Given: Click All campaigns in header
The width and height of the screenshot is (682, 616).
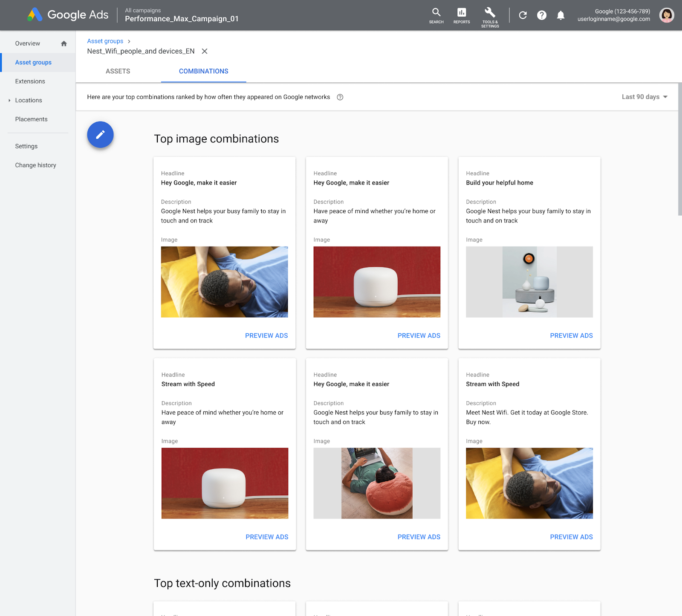Looking at the screenshot, I should coord(143,10).
